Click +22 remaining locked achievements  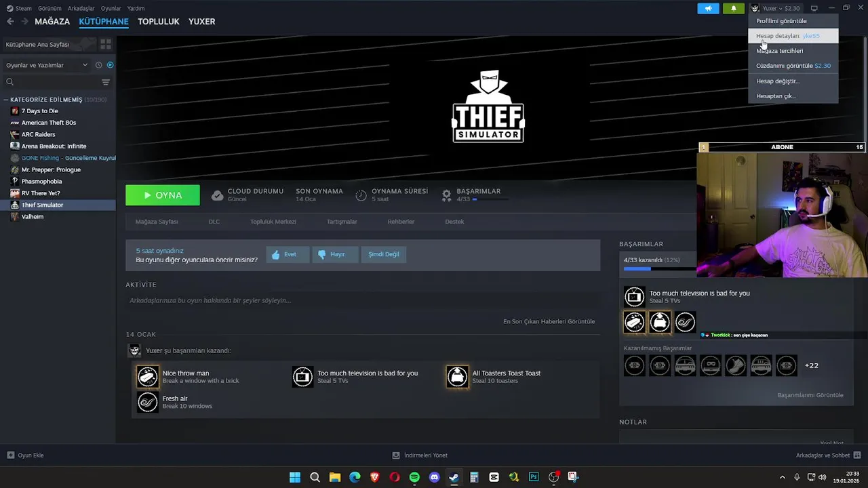tap(811, 365)
